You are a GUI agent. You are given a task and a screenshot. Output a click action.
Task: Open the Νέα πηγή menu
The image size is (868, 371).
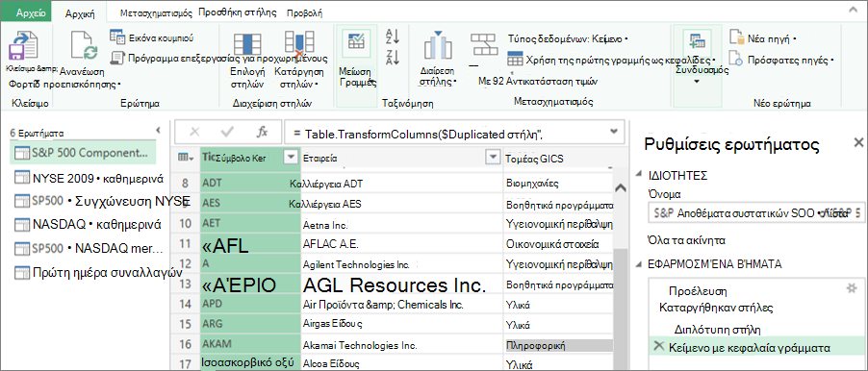(x=762, y=38)
